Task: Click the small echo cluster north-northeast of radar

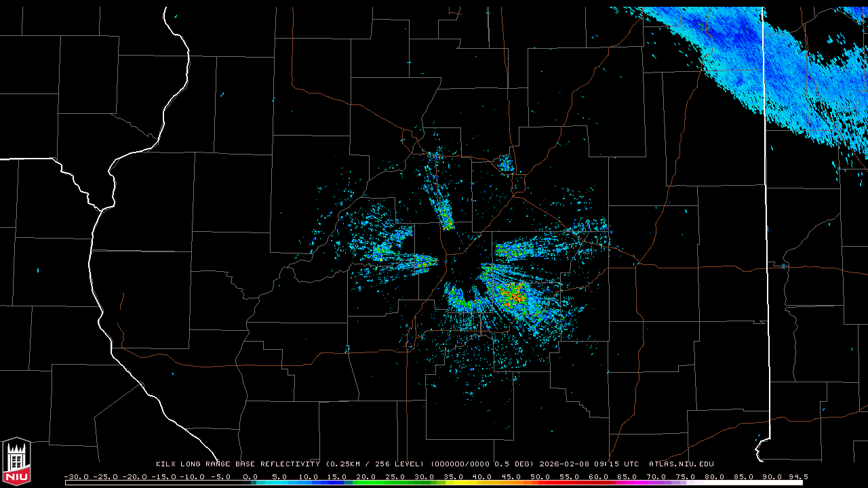Action: [x=505, y=163]
